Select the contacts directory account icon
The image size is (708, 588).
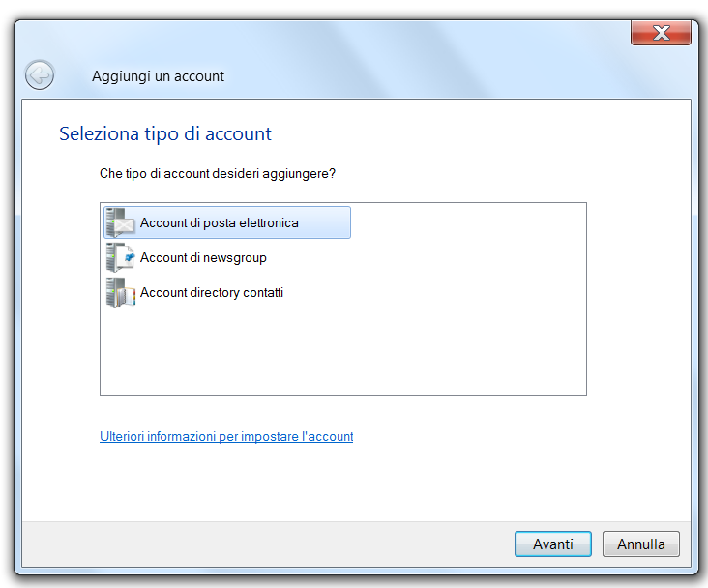120,292
